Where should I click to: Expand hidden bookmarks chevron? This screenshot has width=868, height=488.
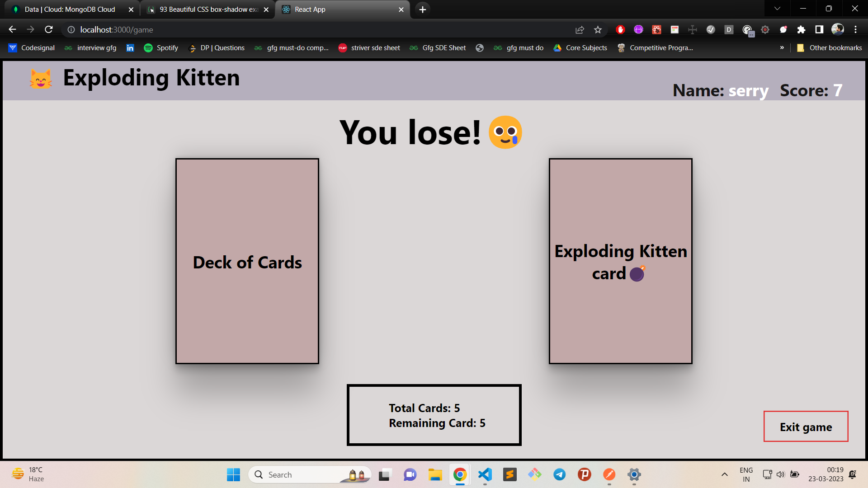click(x=782, y=47)
